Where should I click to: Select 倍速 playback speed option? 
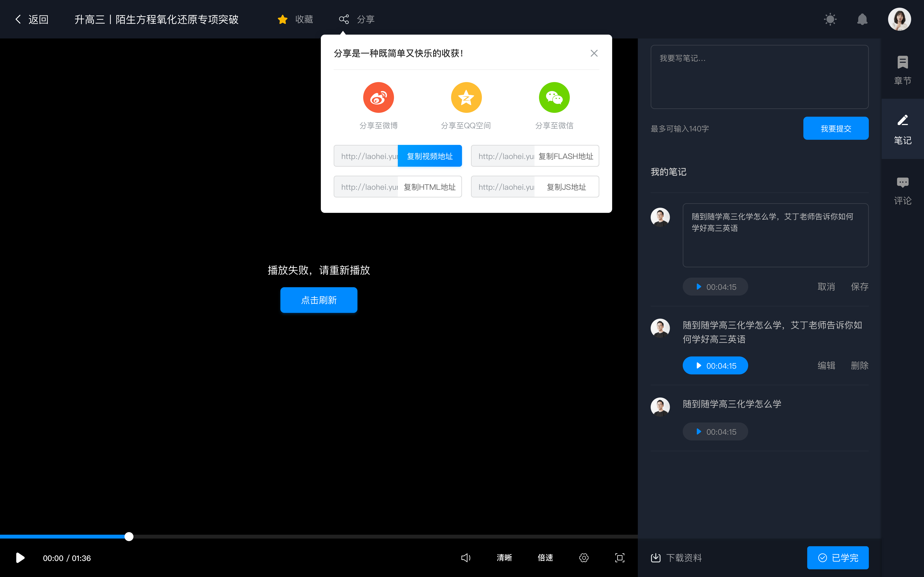point(545,558)
